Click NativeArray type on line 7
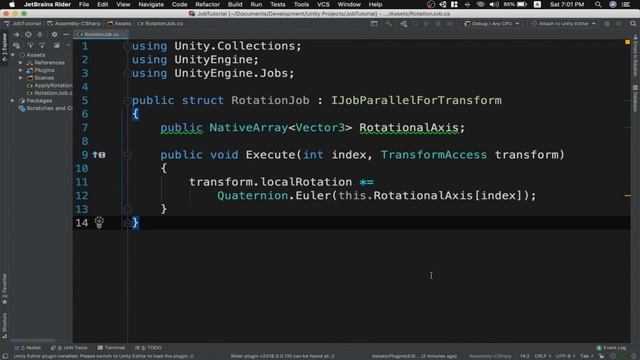Screen dimensions: 640x360 tap(249, 128)
